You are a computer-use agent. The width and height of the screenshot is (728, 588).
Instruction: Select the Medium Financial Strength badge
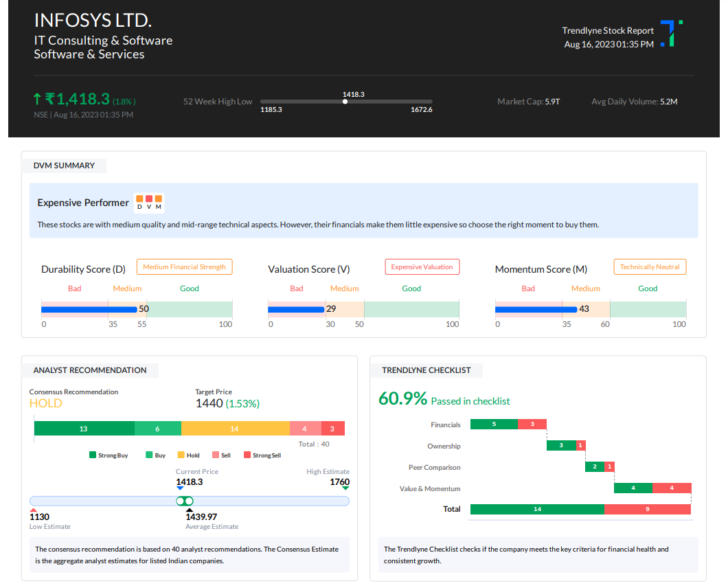click(184, 267)
